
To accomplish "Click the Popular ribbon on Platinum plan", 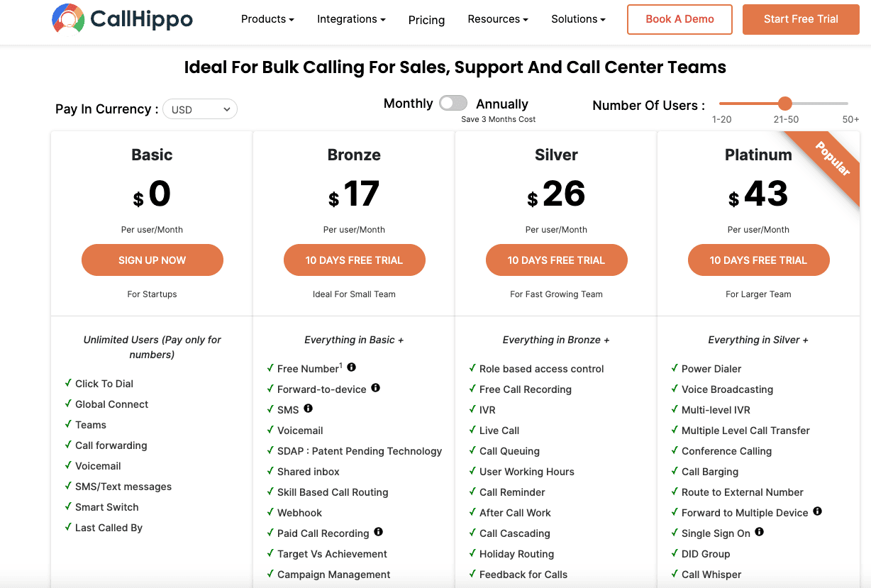I will [833, 160].
